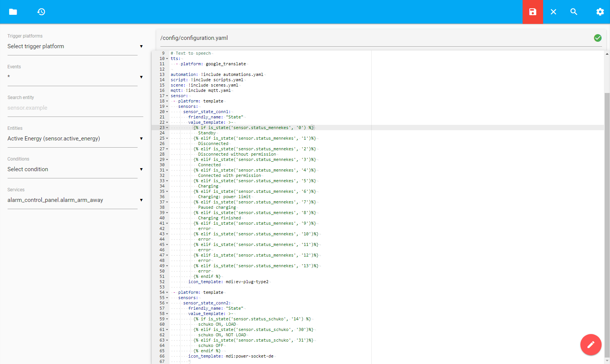Click the scrollbar down arrow
The height and width of the screenshot is (364, 610).
[x=607, y=361]
